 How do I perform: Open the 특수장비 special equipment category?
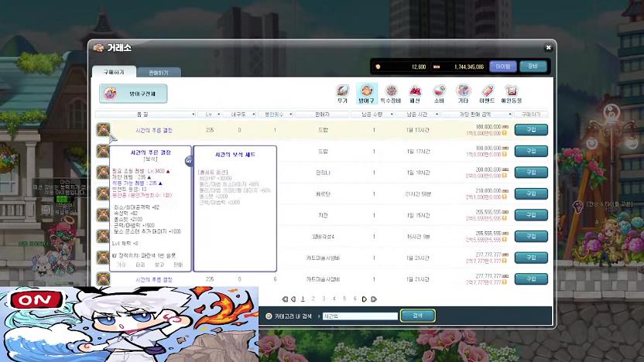coord(391,93)
